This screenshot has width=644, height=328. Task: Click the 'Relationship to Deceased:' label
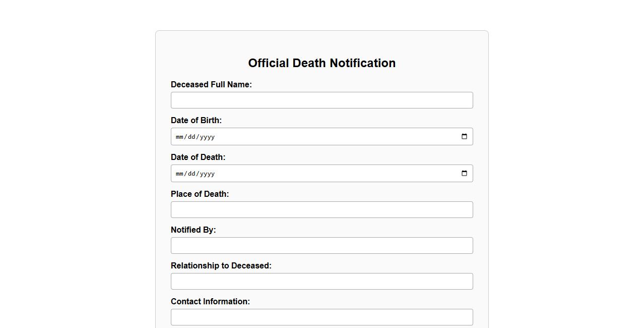click(221, 265)
